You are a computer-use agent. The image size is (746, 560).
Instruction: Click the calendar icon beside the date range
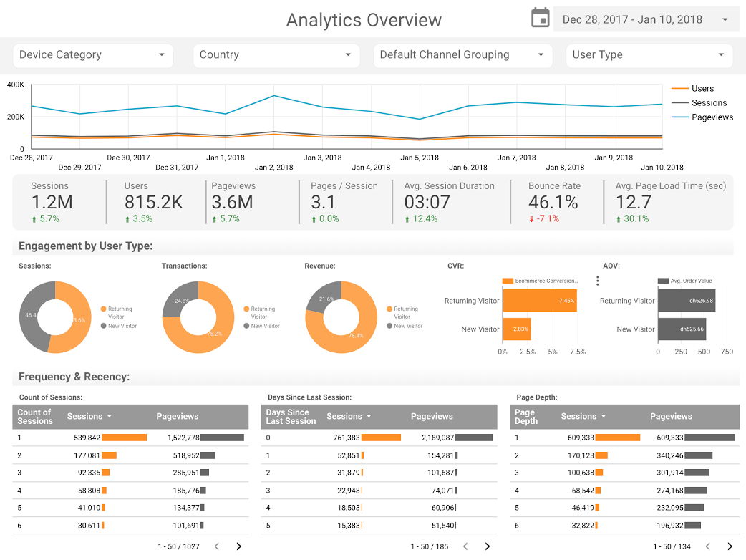coord(540,17)
